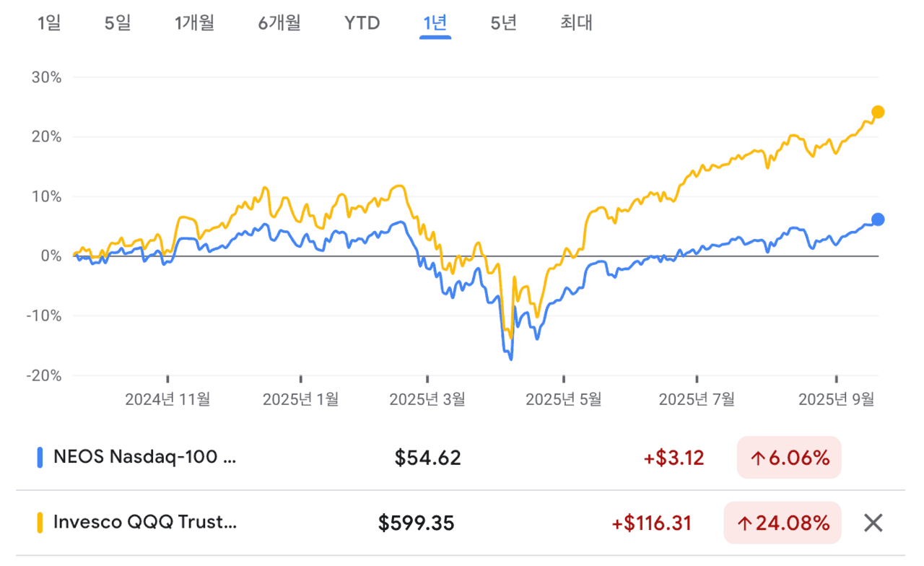Click the 2025년 3월 axis marker

427,399
